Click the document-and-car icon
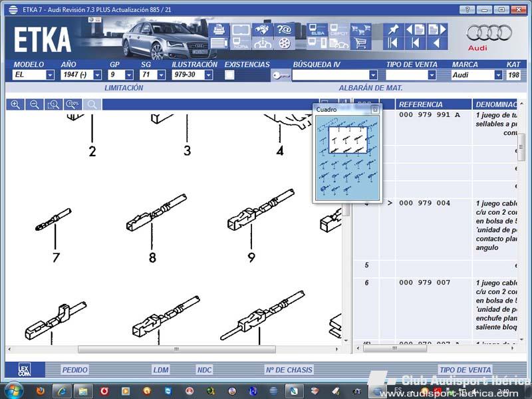Viewport: 532px width, 399px height. (x=338, y=43)
